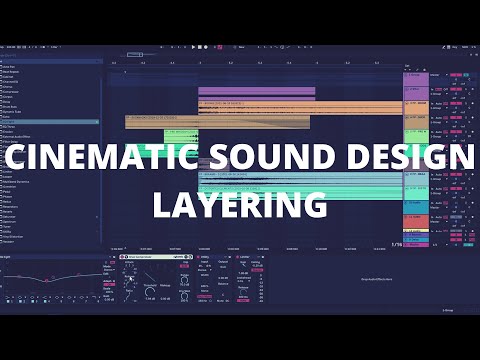The width and height of the screenshot is (480, 360).
Task: Toggle the Glue Compressor soft Clip button
Action: click(184, 266)
